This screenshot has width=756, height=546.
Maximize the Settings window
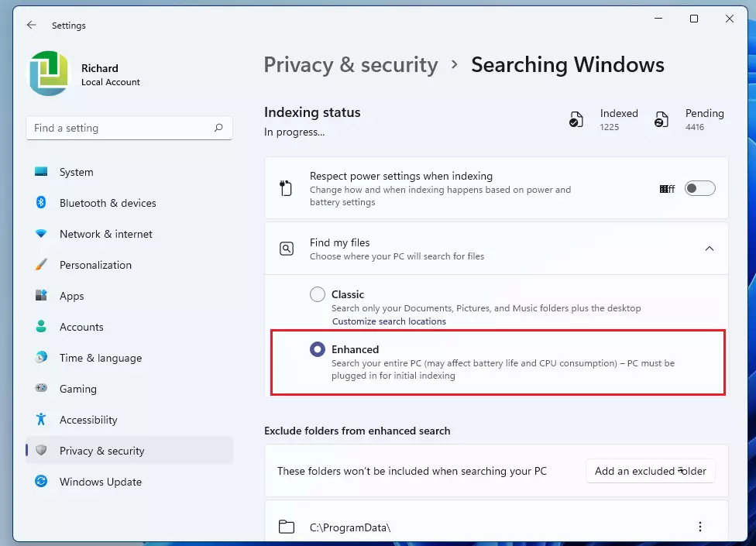(x=694, y=19)
